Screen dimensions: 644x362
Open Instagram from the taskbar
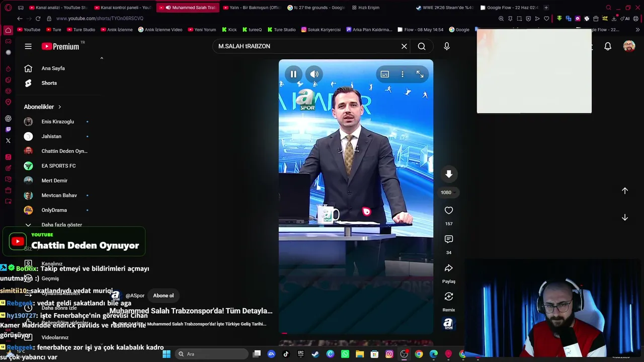coord(389,354)
